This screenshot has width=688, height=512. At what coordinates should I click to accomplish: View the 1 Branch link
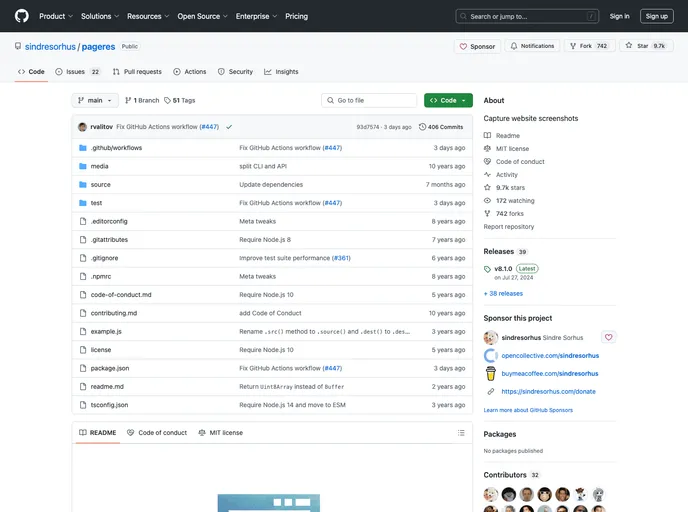click(x=142, y=100)
